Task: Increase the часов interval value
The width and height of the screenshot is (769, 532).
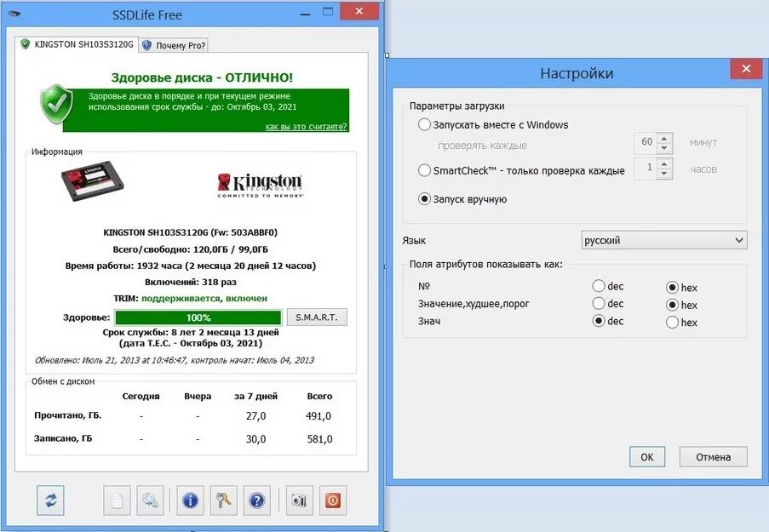Action: tap(664, 163)
